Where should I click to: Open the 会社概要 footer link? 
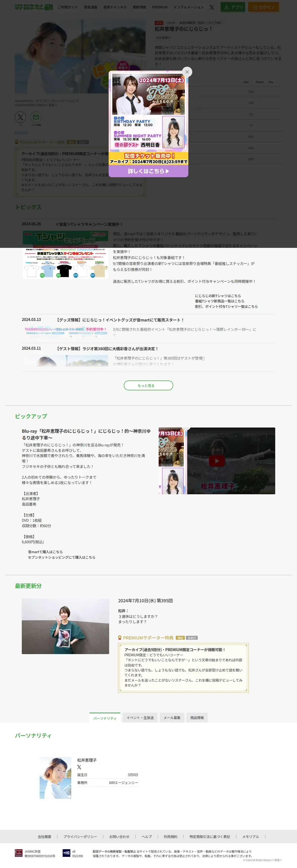click(x=44, y=837)
